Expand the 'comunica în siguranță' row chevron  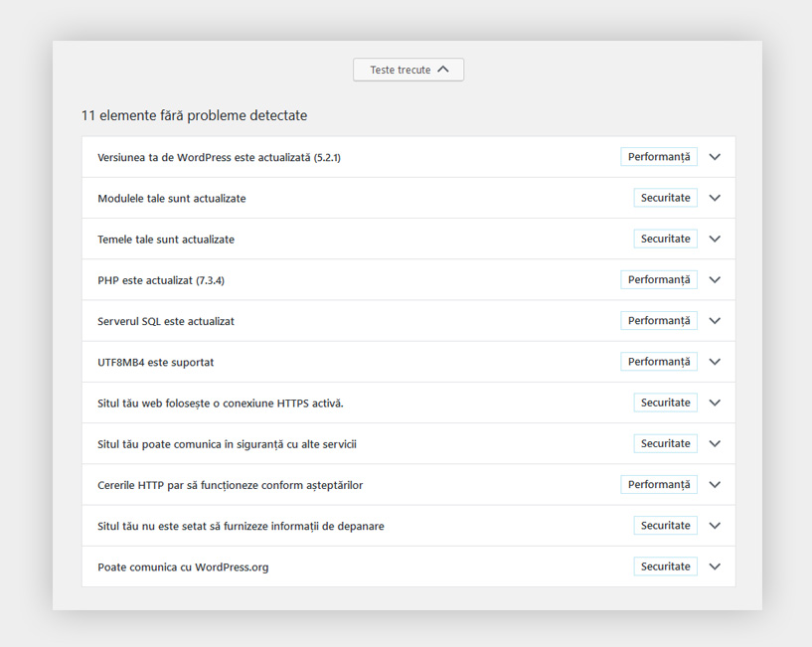[715, 443]
